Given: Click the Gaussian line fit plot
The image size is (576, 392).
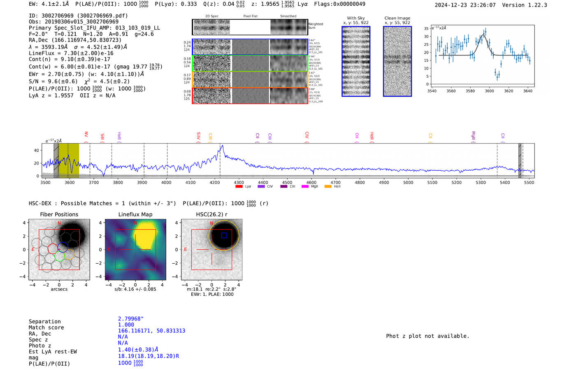Looking at the screenshot, I should pos(483,56).
